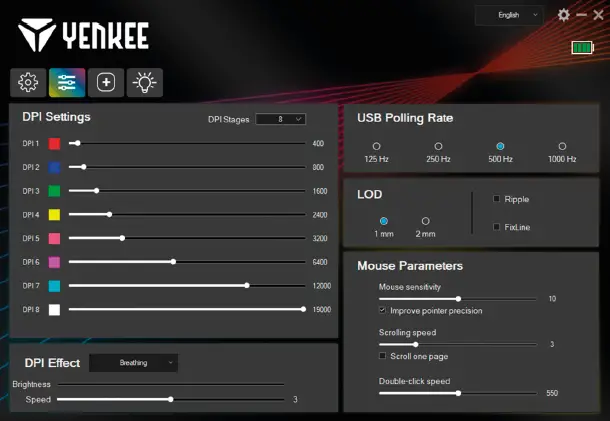Screen dimensions: 610x421
Task: Click the Brightness slider track
Action: click(171, 384)
